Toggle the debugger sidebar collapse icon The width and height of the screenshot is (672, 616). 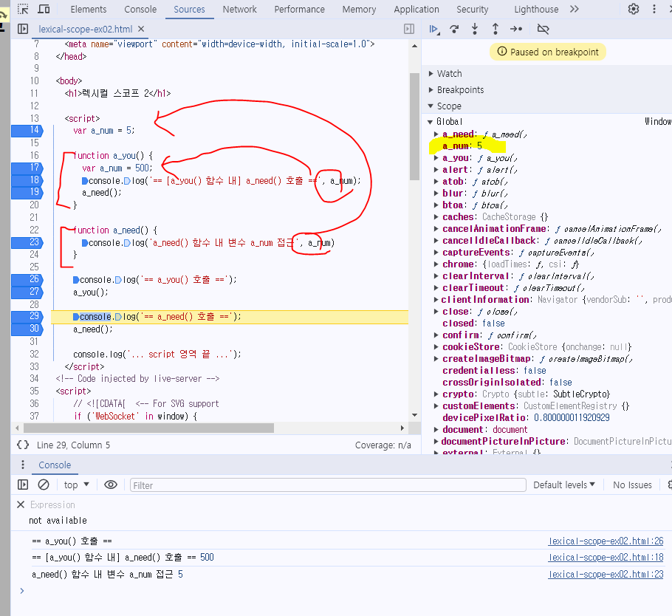pos(409,29)
